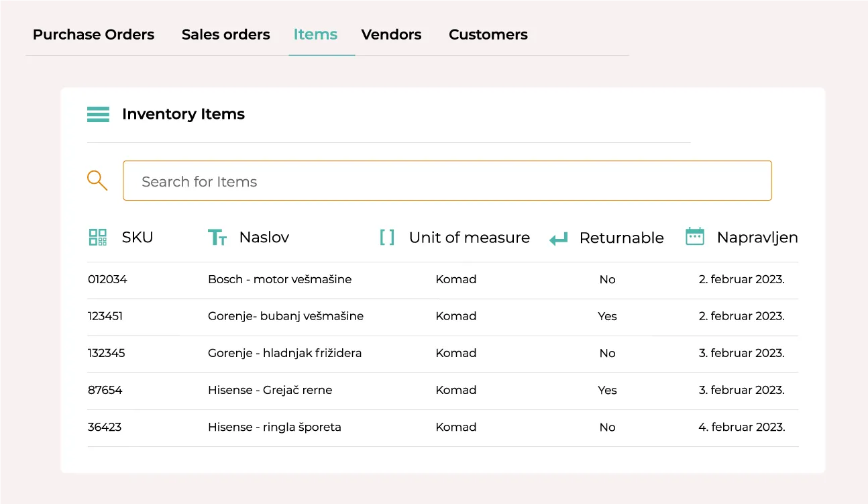Select SKU 012034 cell

click(x=107, y=279)
